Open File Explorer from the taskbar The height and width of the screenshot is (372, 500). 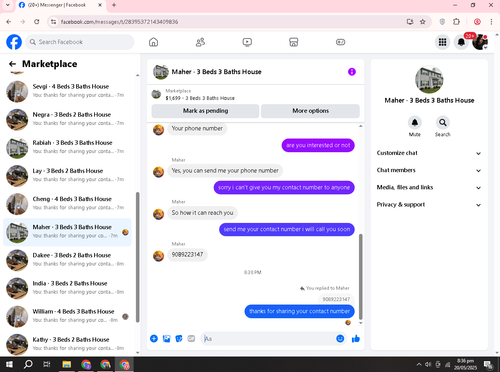[x=66, y=364]
